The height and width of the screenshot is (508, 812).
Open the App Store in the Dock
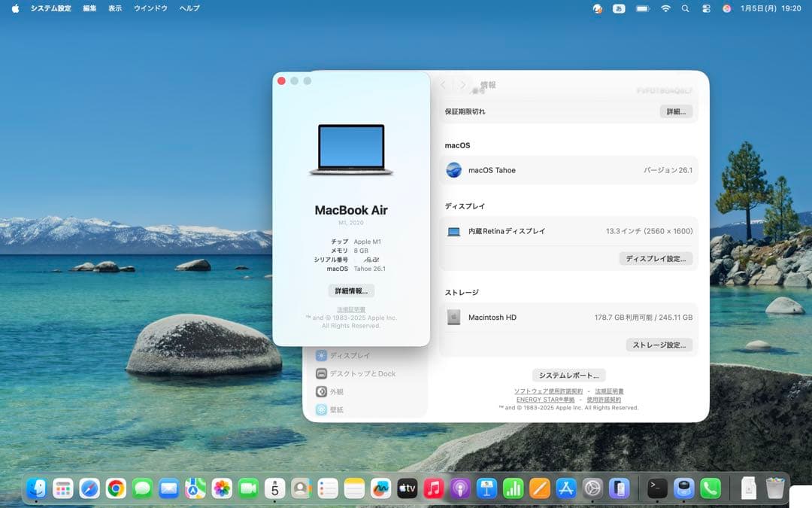[x=566, y=488]
